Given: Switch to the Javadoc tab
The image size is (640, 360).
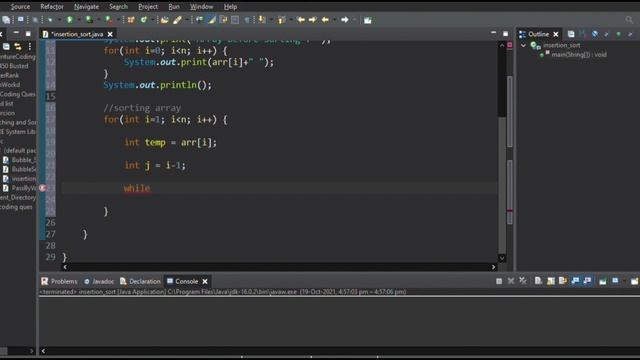Looking at the screenshot, I should 99,282.
